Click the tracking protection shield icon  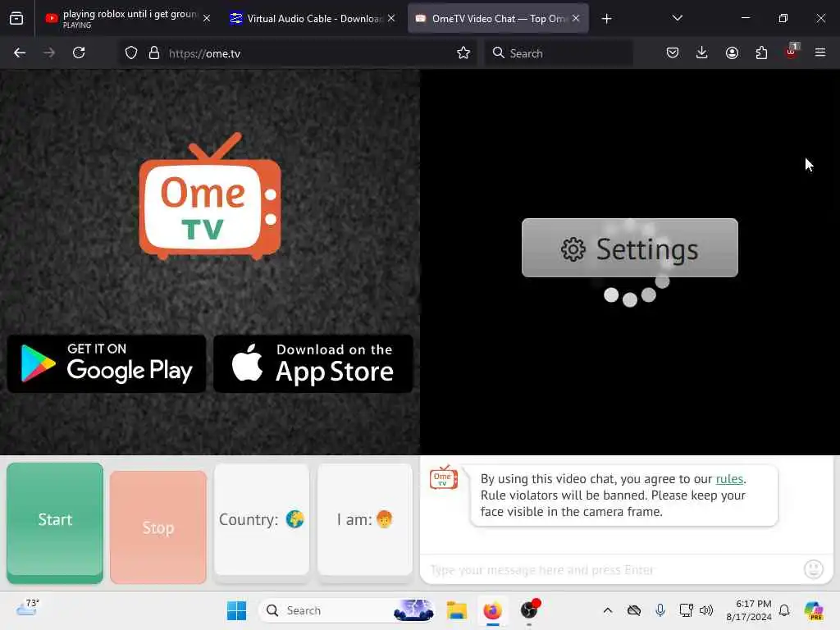(131, 53)
